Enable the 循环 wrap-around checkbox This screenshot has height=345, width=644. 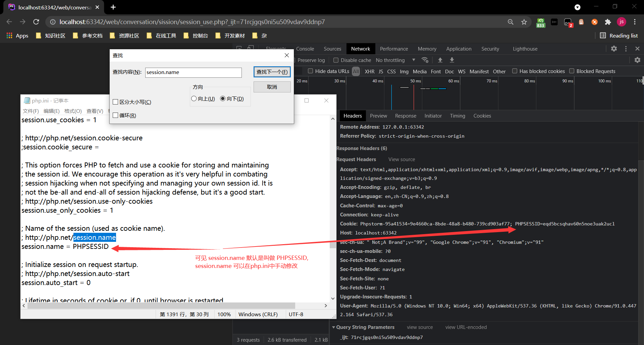tap(115, 115)
